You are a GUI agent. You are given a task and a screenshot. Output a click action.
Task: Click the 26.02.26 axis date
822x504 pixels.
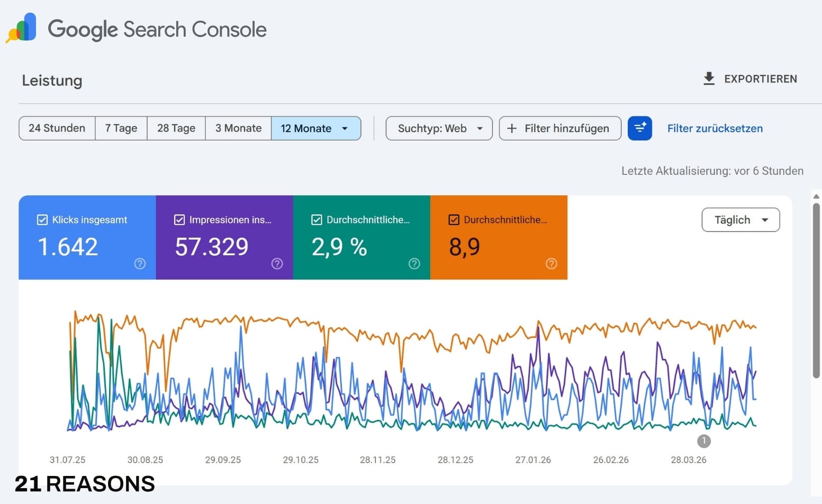point(611,460)
